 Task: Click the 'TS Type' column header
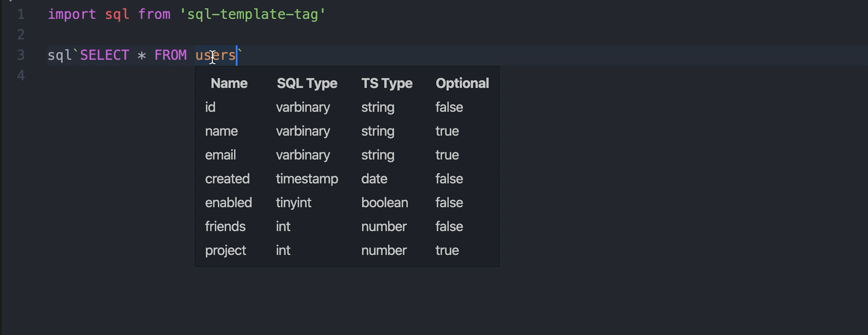[x=386, y=83]
